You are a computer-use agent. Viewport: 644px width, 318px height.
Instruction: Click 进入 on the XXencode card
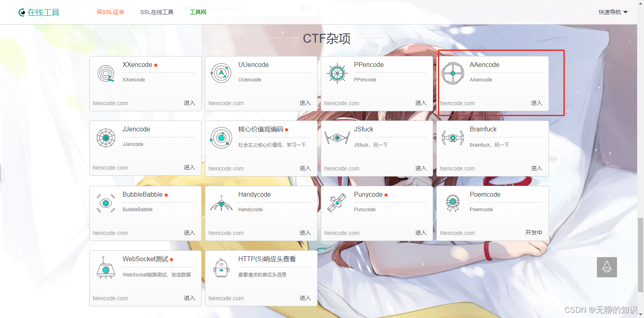click(189, 103)
